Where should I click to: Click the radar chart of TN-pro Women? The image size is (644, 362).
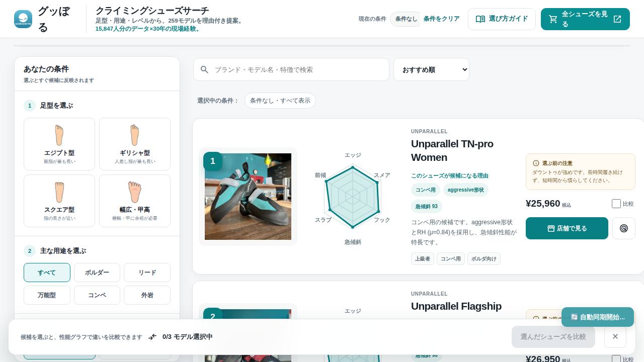[x=353, y=197]
